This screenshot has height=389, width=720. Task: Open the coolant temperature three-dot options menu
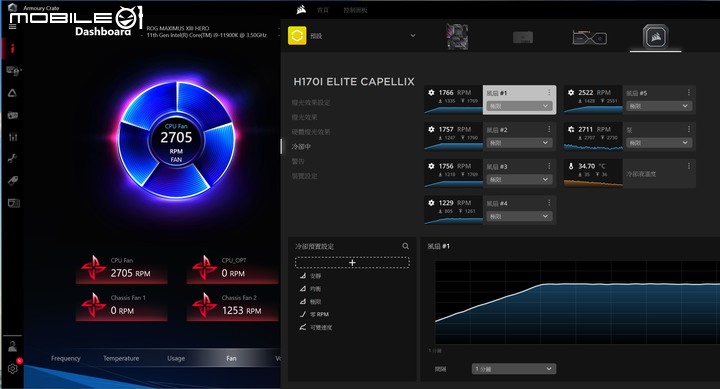pos(689,166)
